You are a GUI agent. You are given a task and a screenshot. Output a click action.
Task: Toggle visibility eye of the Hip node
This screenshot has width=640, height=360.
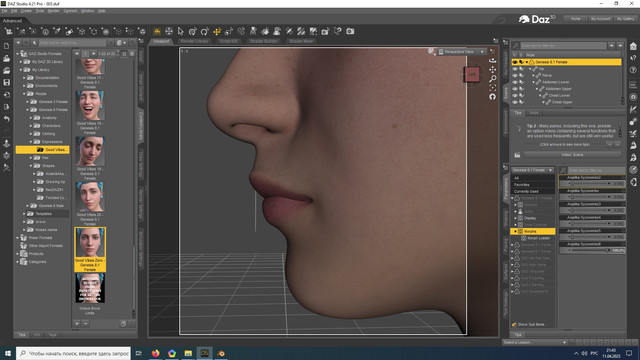[515, 69]
